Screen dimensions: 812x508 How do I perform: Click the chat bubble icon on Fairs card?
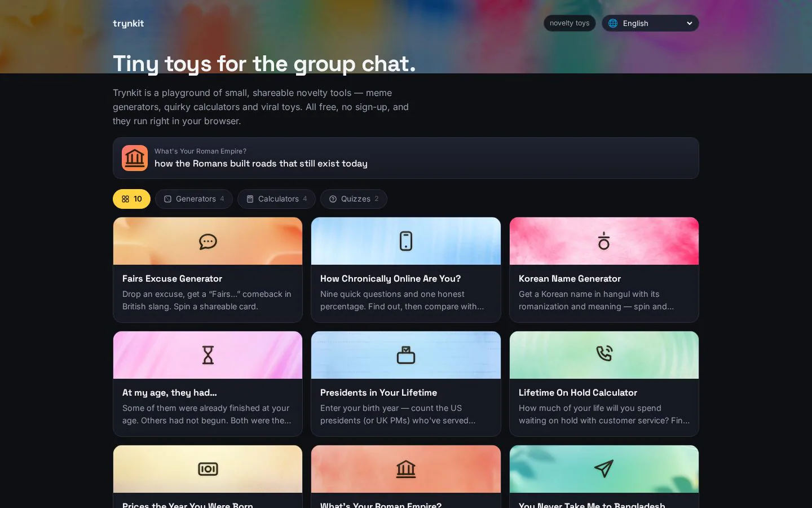pos(208,242)
